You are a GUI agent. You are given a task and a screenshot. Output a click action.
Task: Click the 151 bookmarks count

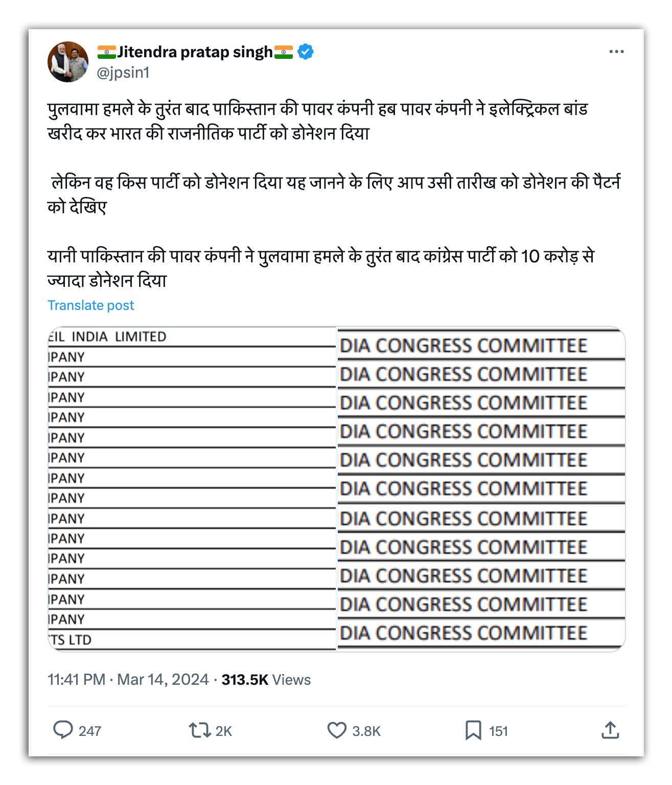point(498,731)
